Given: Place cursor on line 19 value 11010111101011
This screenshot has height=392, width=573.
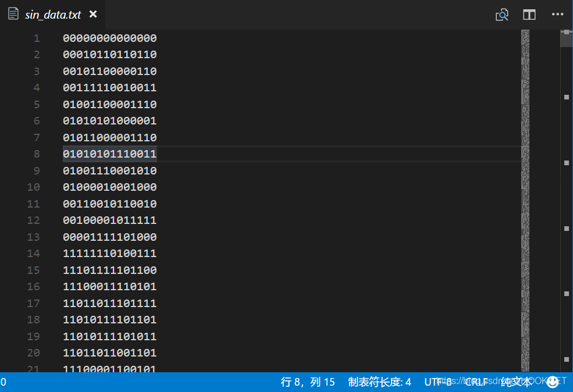Looking at the screenshot, I should [x=109, y=337].
